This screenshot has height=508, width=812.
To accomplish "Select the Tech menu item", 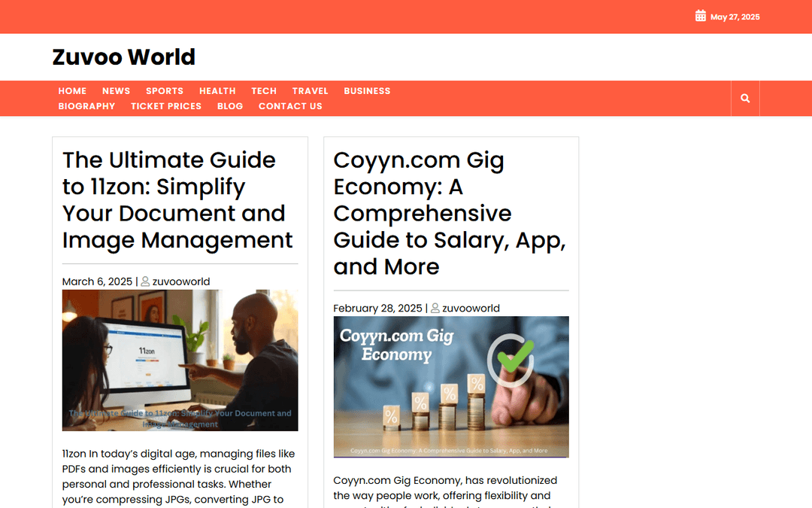I will point(264,91).
